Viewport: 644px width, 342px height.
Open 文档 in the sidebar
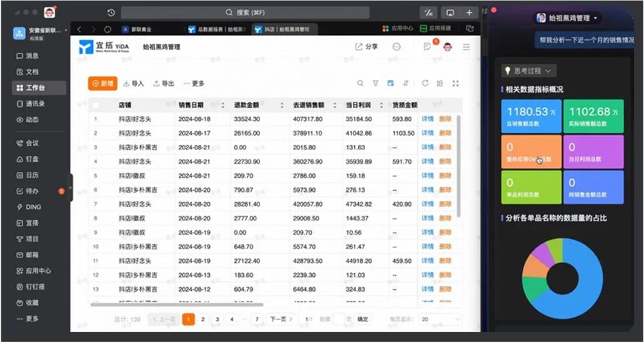pyautogui.click(x=28, y=72)
